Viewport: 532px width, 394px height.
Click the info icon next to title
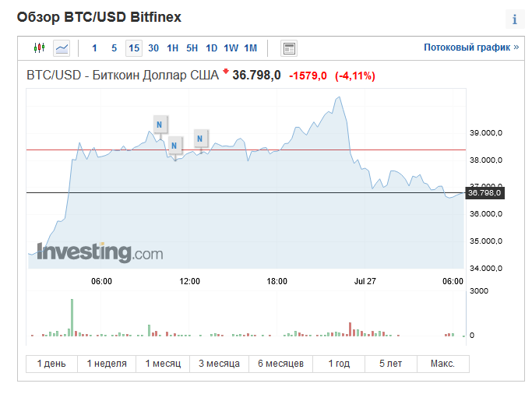pos(515,19)
